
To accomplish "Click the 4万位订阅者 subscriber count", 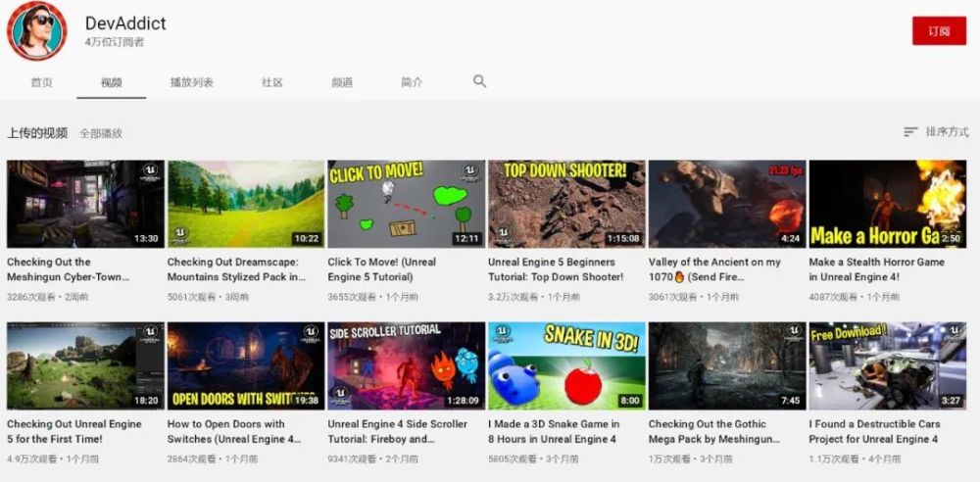I will pyautogui.click(x=115, y=42).
